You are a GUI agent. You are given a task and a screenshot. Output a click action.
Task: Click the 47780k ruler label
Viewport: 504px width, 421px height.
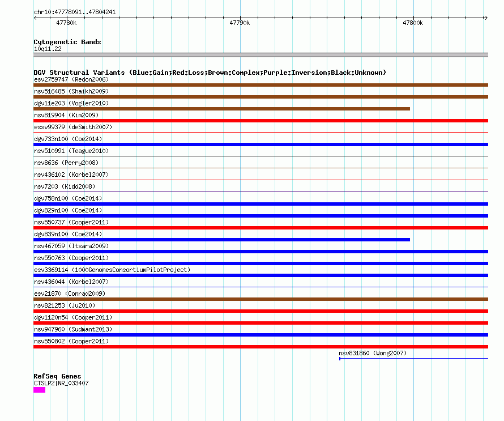tap(66, 23)
